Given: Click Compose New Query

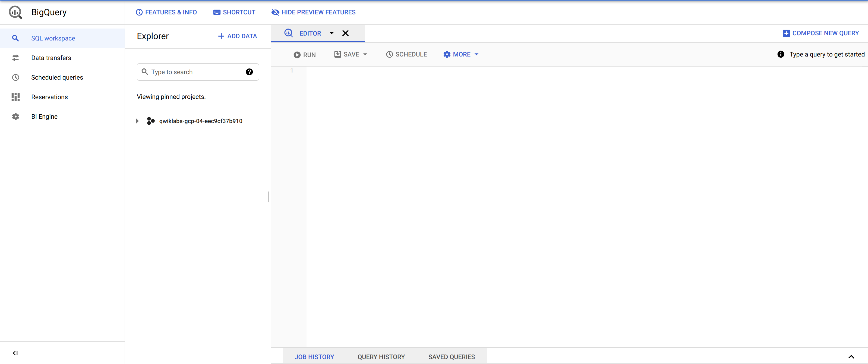Looking at the screenshot, I should click(x=820, y=33).
